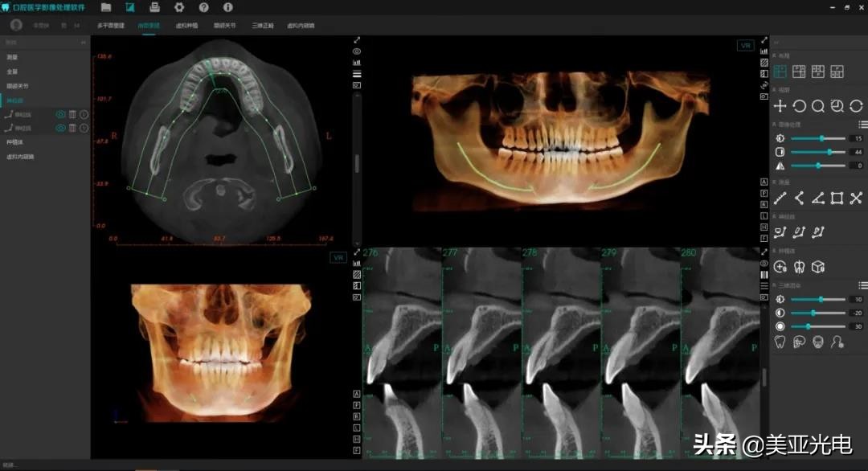The width and height of the screenshot is (868, 471).
Task: Toggle eye icon in cross-section view right toolbar
Action: coord(764,264)
